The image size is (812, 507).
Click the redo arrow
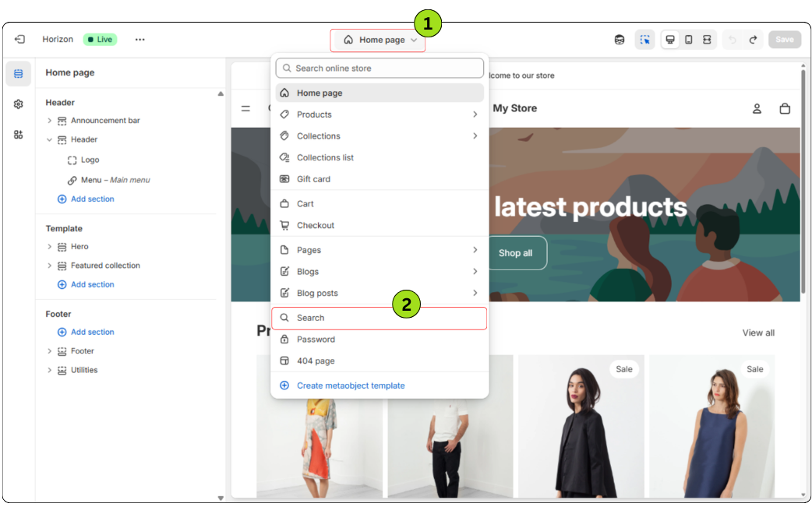753,40
